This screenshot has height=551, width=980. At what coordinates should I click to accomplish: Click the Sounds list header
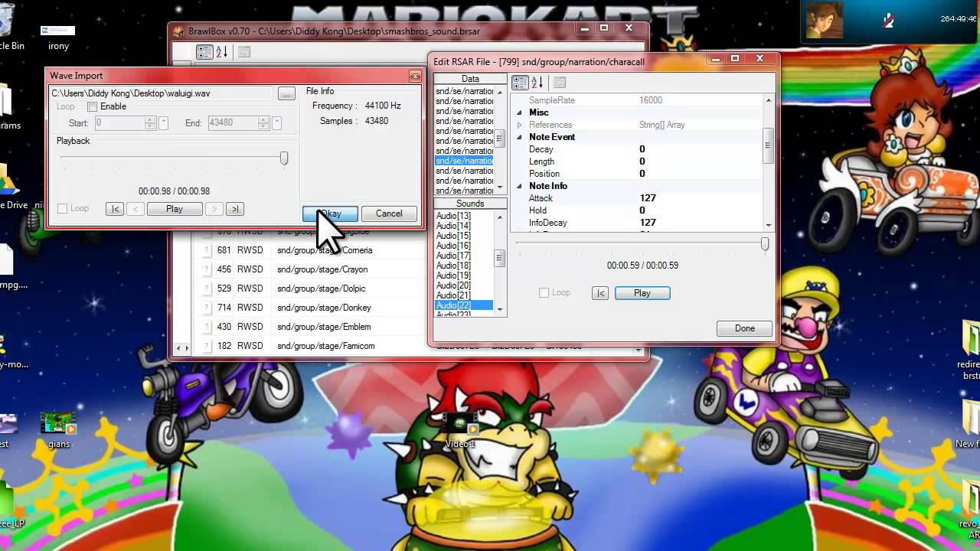[x=470, y=204]
